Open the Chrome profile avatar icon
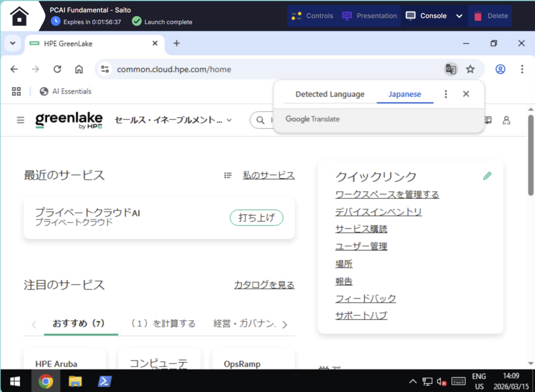The width and height of the screenshot is (535, 392). [x=501, y=69]
